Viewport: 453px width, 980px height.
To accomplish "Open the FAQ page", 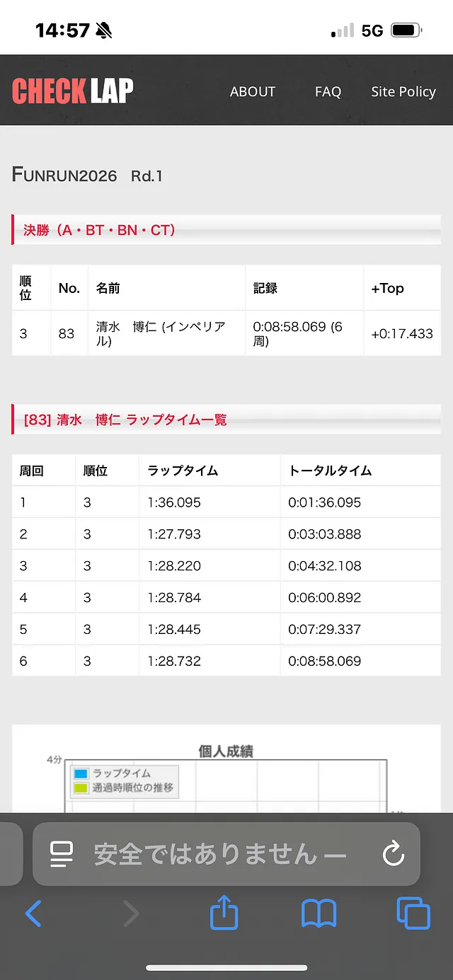I will (328, 92).
